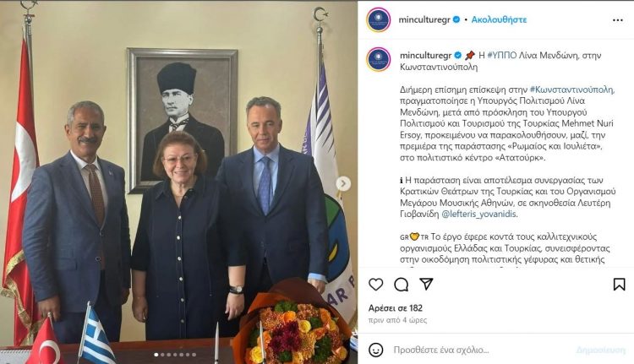
Task: Open the #Κωνσταντινούπολη hashtag link
Action: (572, 90)
